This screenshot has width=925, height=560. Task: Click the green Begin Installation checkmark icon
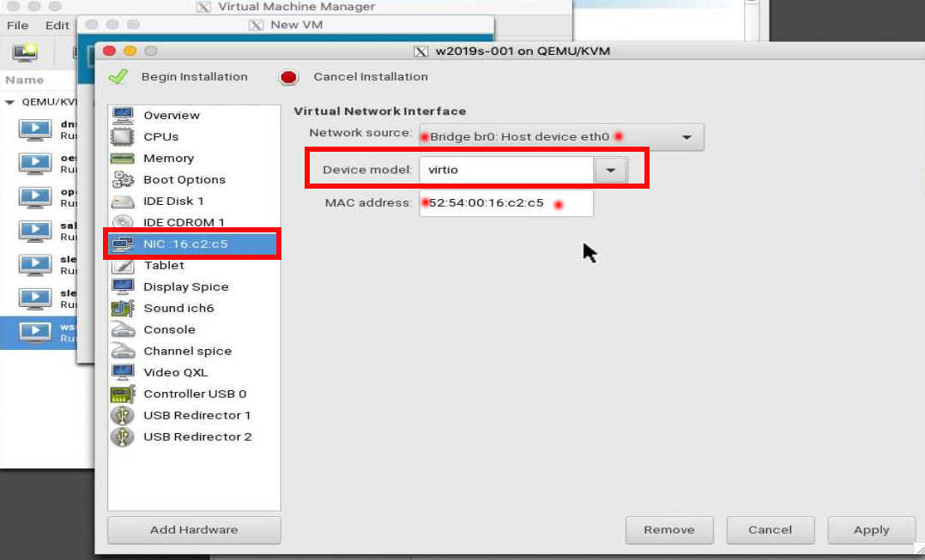118,76
